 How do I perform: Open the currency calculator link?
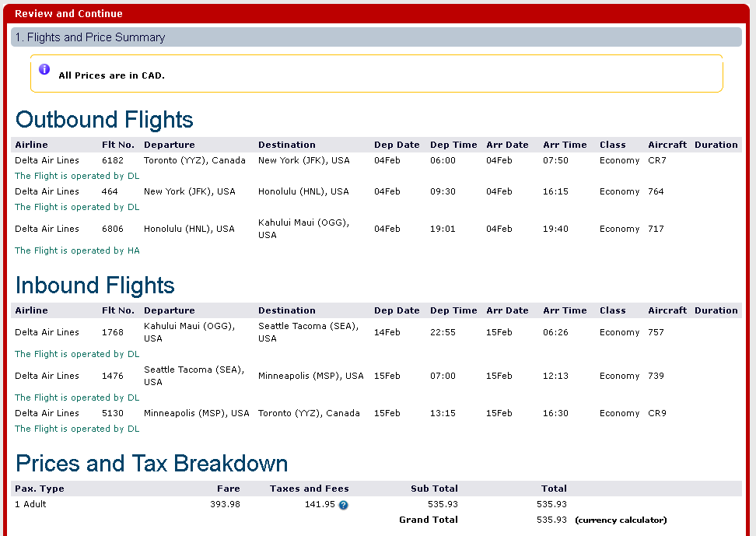point(621,520)
